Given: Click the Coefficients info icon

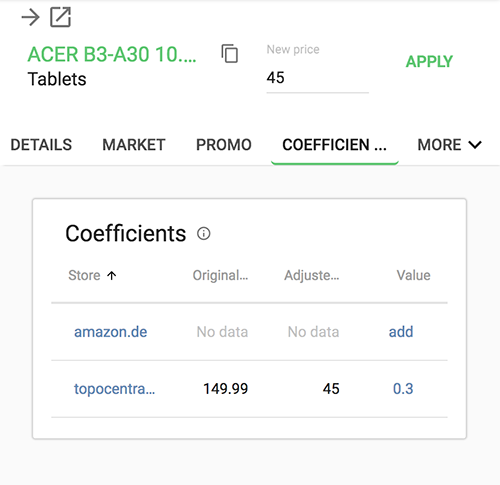Looking at the screenshot, I should coord(204,233).
